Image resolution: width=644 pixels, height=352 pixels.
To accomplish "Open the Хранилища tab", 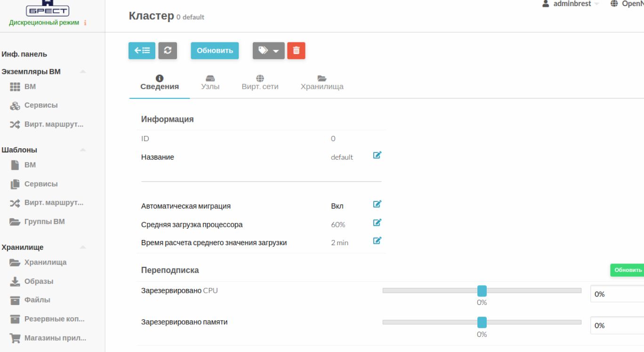I will pos(322,82).
